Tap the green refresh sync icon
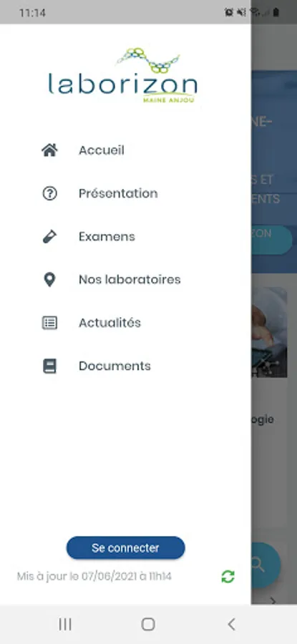Screen dimensions: 297x644 [x=228, y=577]
